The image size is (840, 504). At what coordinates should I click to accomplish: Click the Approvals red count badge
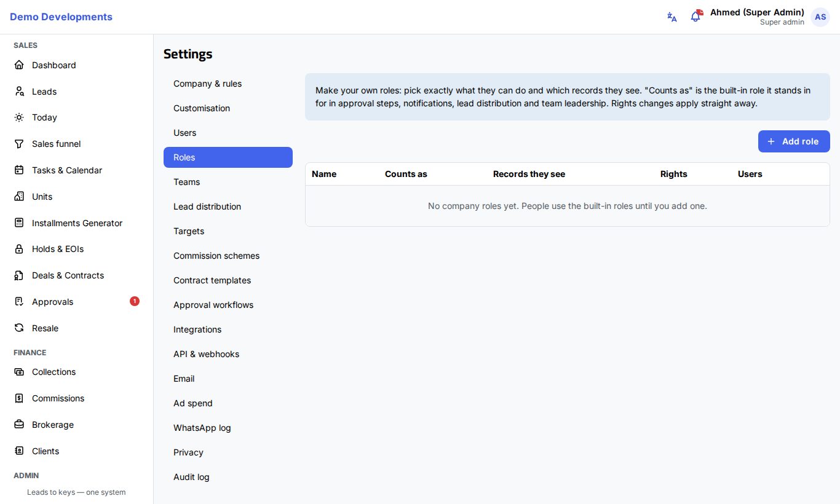point(135,301)
